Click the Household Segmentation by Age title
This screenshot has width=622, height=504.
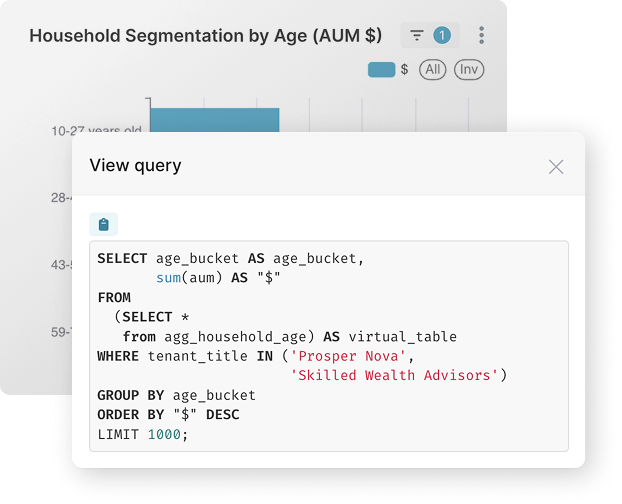click(205, 36)
